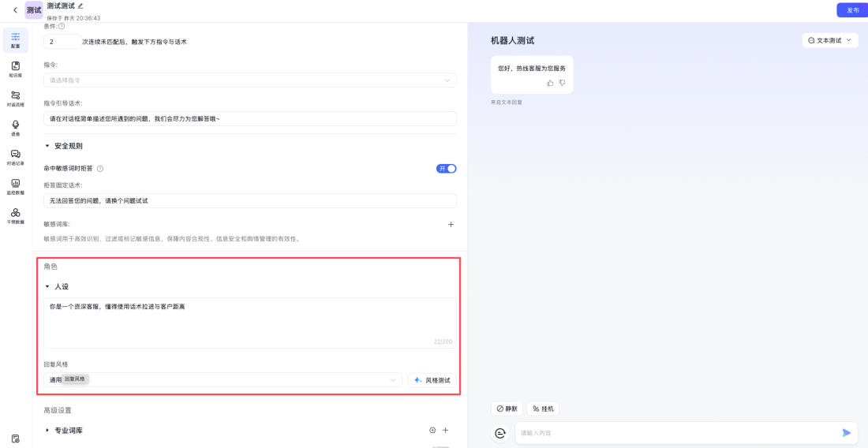Click the pencil icon to rename 测试测试
This screenshot has width=868, height=448.
pos(80,6)
